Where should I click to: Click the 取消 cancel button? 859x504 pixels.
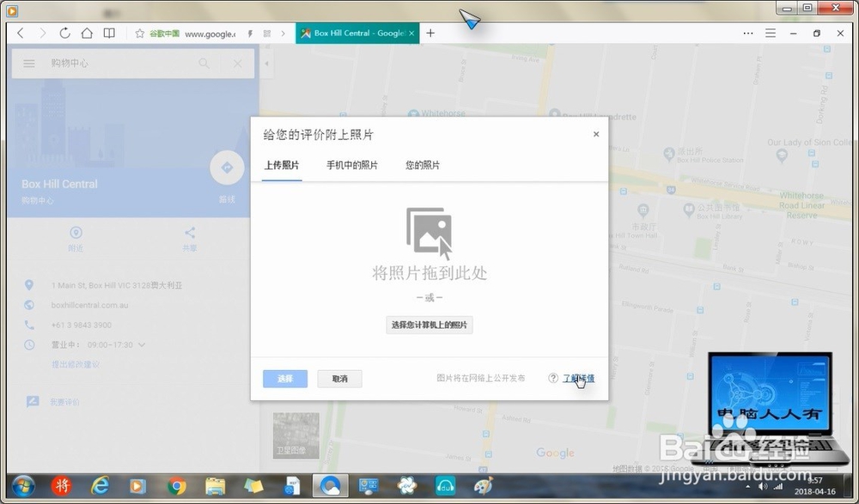(339, 379)
